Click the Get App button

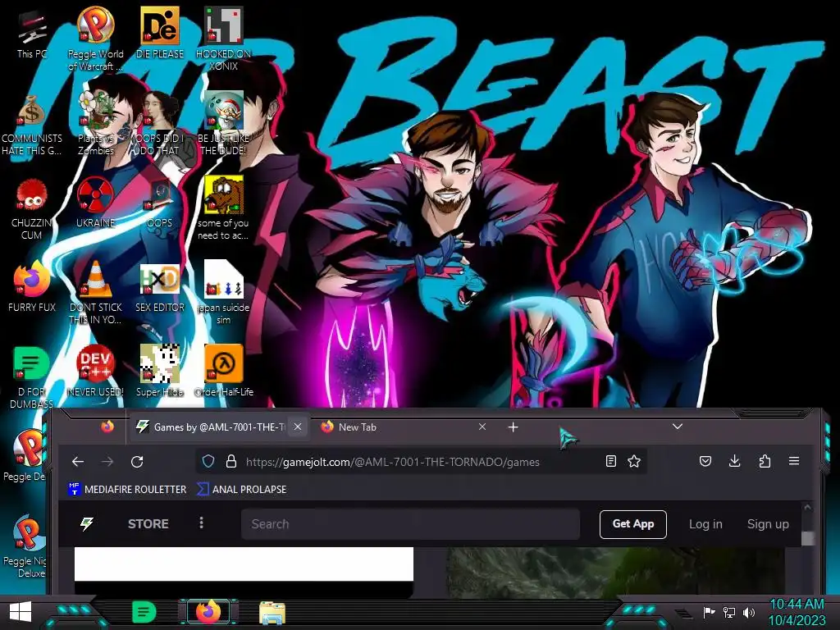(x=633, y=524)
